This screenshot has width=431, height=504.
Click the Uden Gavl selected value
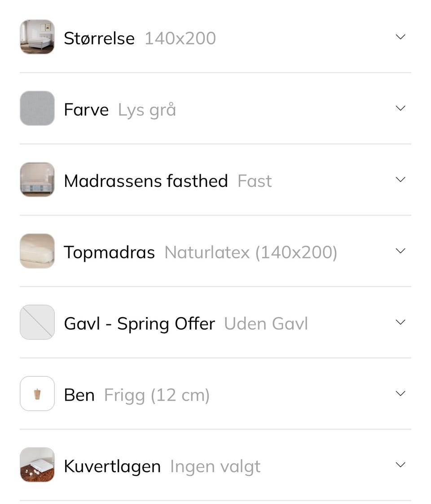pyautogui.click(x=266, y=324)
